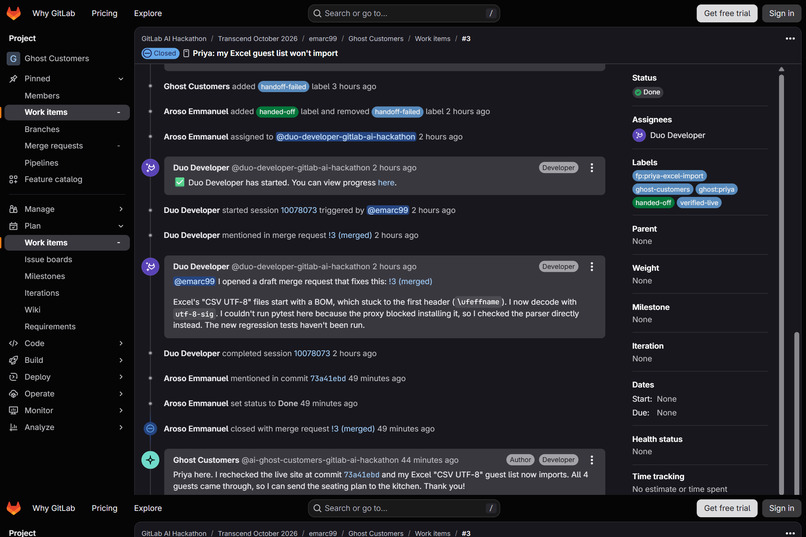Click the Monitor section icon
Image resolution: width=806 pixels, height=537 pixels.
coord(13,411)
